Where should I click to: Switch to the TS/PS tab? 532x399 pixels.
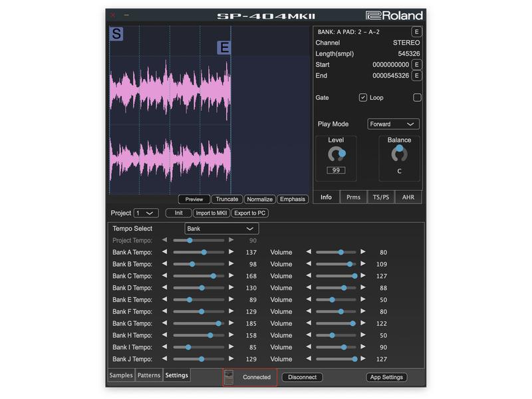380,197
